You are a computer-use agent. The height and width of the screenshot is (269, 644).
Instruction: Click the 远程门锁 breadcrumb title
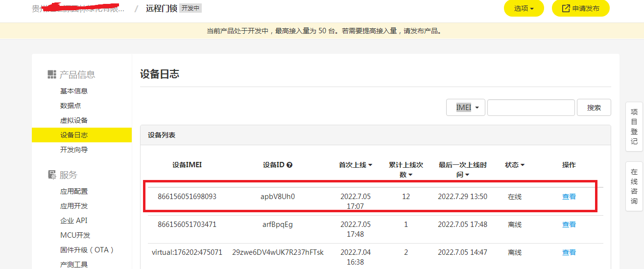pyautogui.click(x=161, y=8)
